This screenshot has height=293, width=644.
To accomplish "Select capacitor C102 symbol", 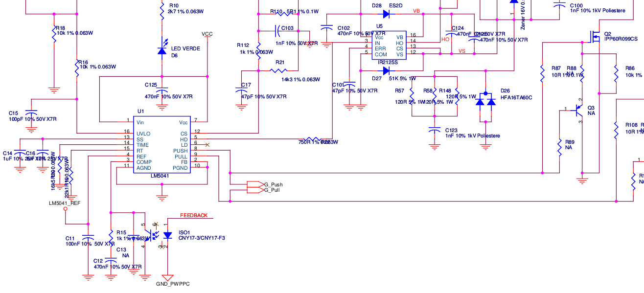I will point(326,28).
